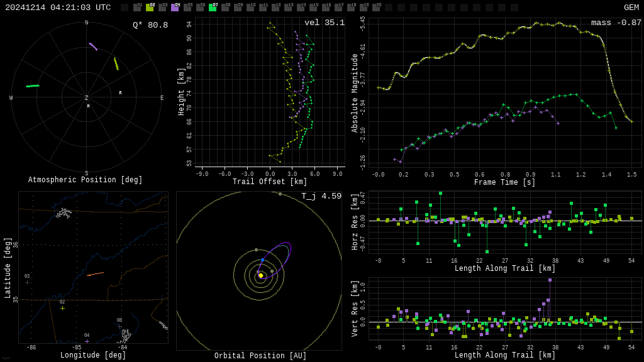Click station 08 cross marker on the map
Image resolution: width=644 pixels, height=362 pixels.
pos(119,326)
